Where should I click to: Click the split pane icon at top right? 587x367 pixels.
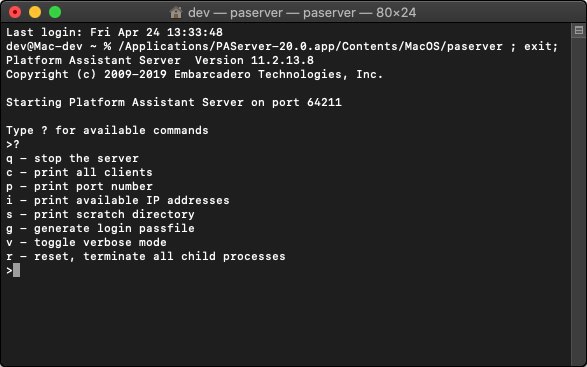pyautogui.click(x=579, y=30)
